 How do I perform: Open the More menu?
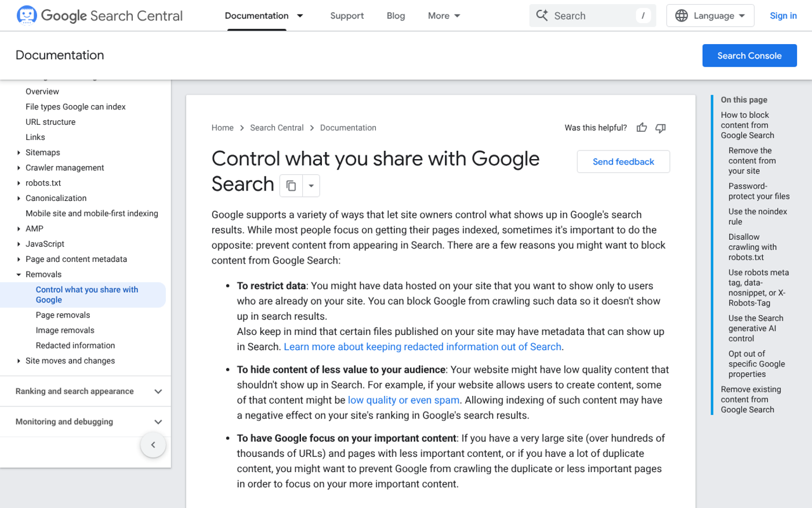point(444,16)
